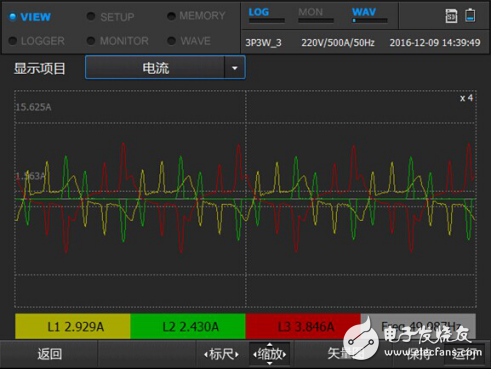The image size is (491, 369).
Task: Select the LOGGER radio option
Action: pos(13,41)
